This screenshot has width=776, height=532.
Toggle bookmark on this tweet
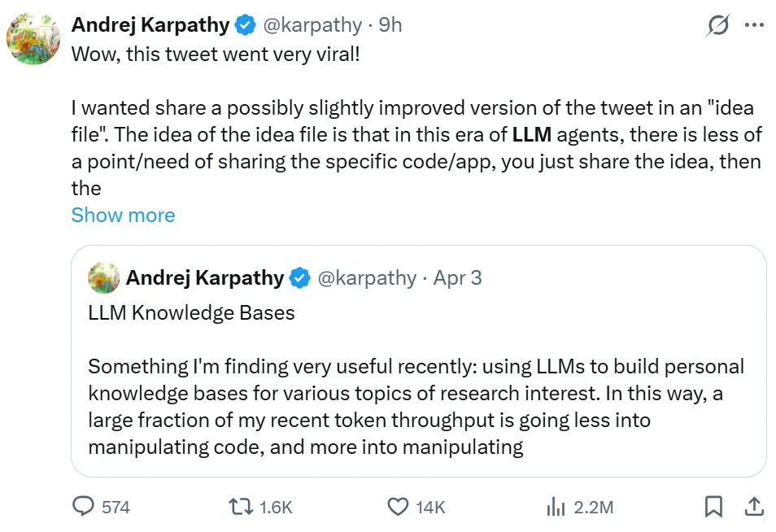(x=713, y=506)
